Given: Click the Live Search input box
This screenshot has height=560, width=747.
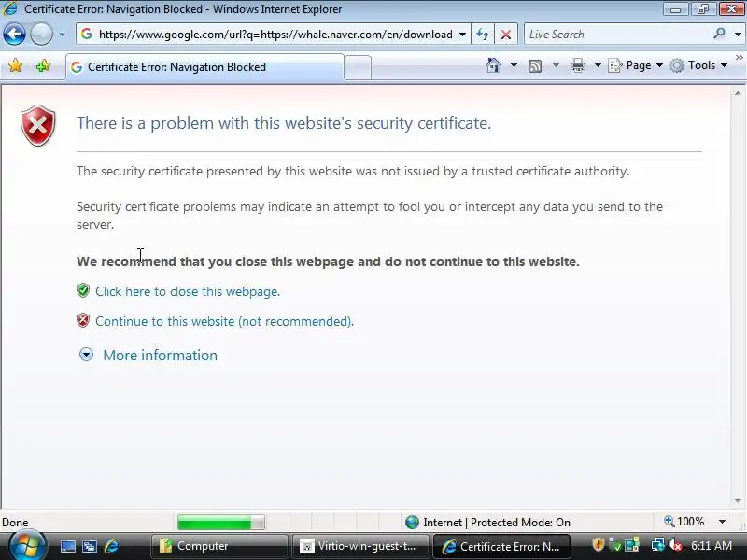Looking at the screenshot, I should pyautogui.click(x=617, y=35).
